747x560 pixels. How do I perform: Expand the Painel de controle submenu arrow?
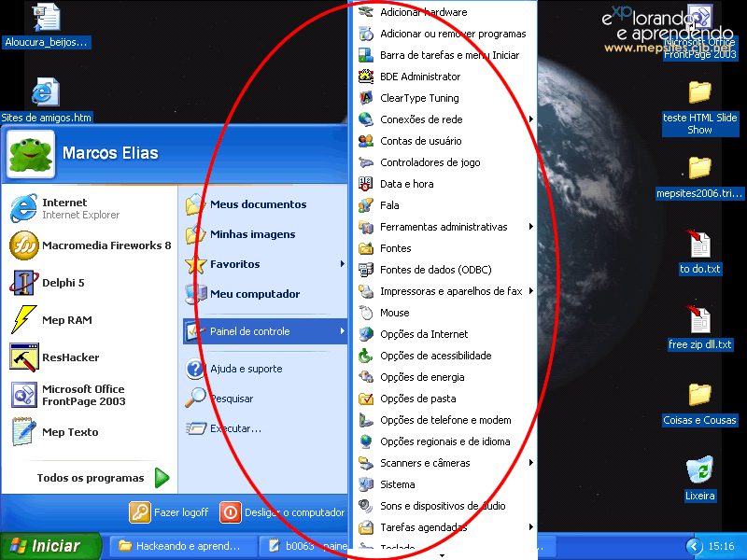[x=342, y=331]
